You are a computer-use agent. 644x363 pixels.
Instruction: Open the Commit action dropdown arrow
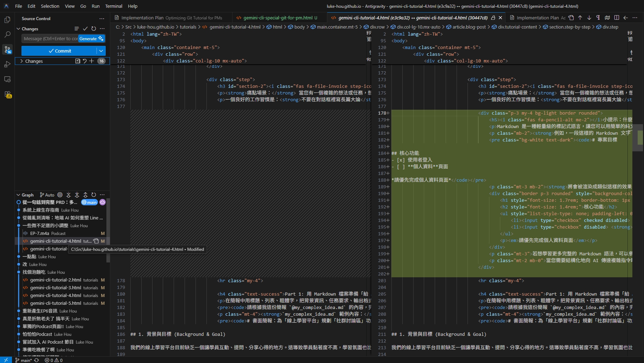[101, 51]
